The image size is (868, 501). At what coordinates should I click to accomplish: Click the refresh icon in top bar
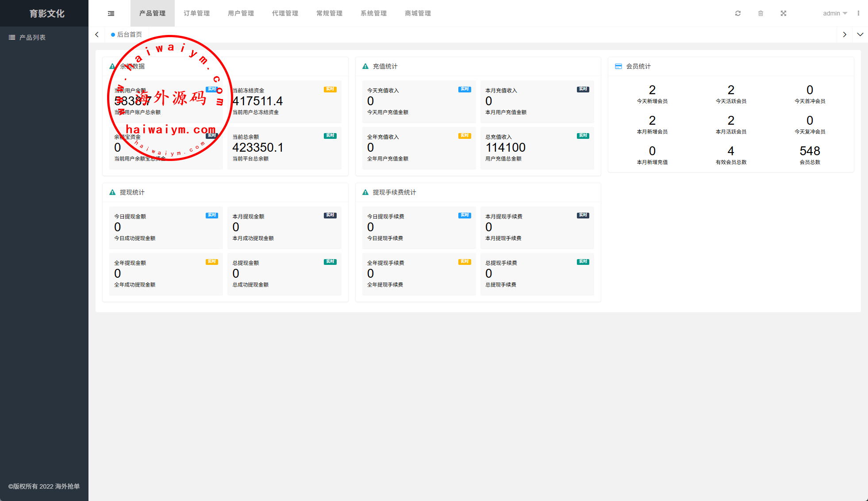(738, 13)
